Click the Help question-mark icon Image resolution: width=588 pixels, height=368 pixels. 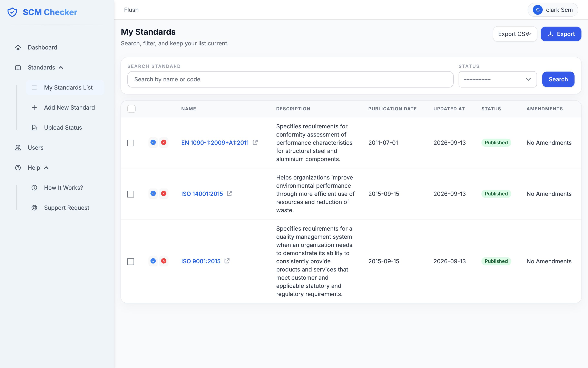(18, 168)
